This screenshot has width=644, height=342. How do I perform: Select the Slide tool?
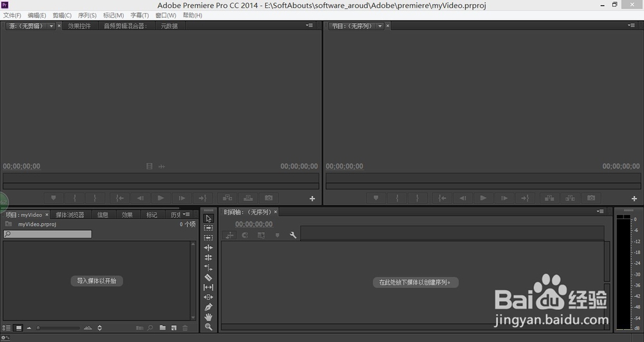point(208,297)
